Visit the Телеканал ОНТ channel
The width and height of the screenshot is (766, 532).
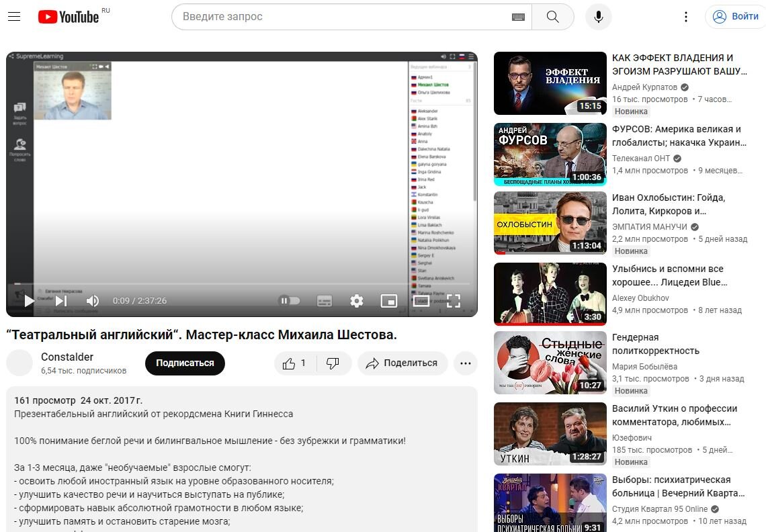click(x=641, y=159)
